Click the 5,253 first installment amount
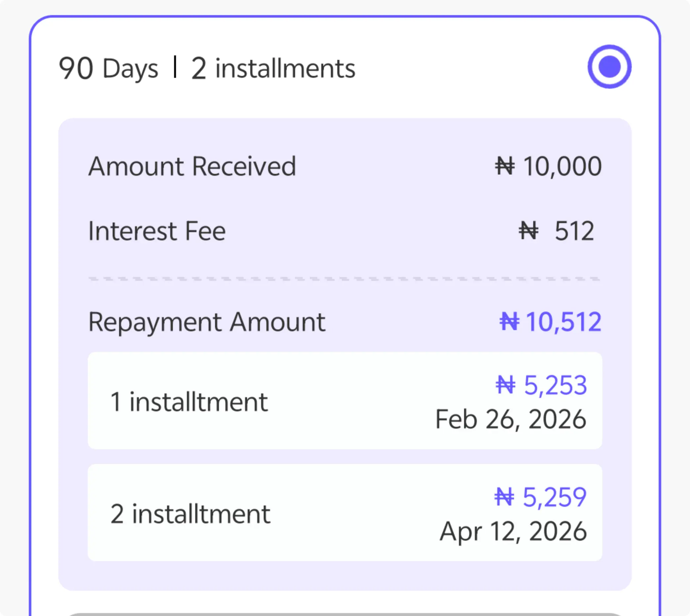 pos(555,385)
